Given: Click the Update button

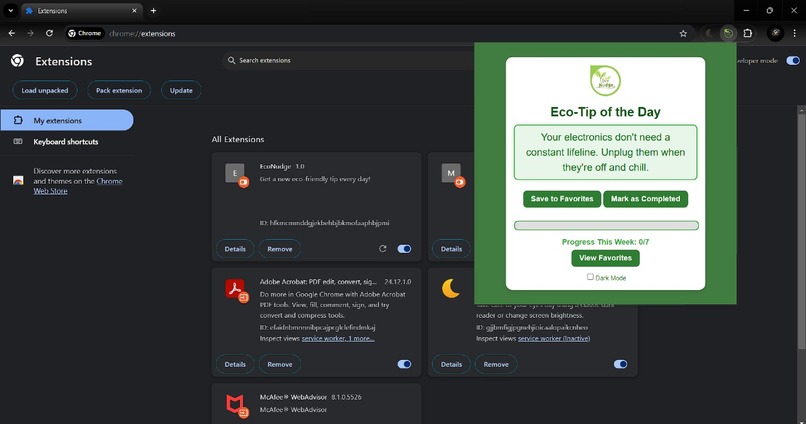Looking at the screenshot, I should 181,90.
